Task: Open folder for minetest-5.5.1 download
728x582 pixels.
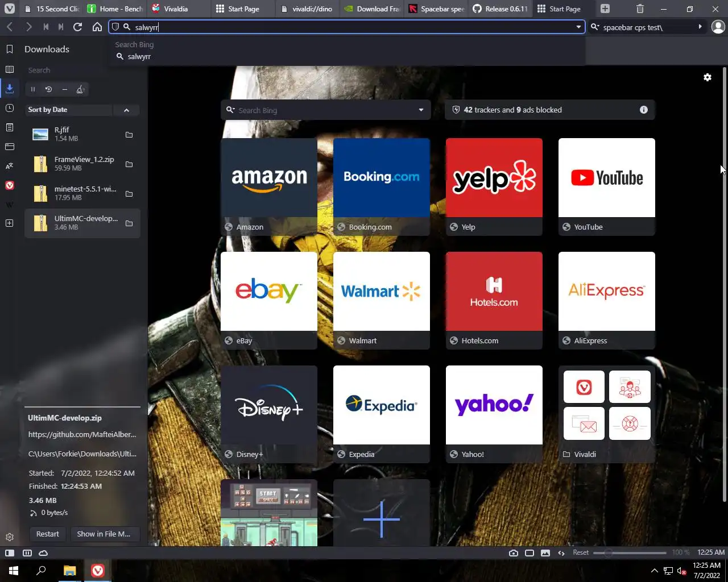Action: click(x=129, y=194)
